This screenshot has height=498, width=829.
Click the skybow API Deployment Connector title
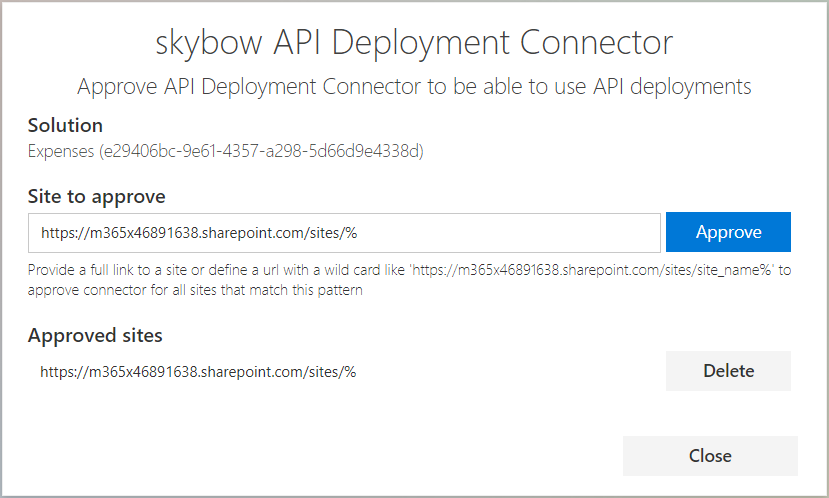tap(414, 42)
